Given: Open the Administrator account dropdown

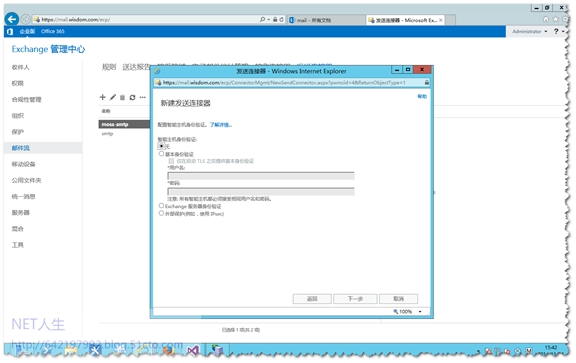Looking at the screenshot, I should (530, 32).
